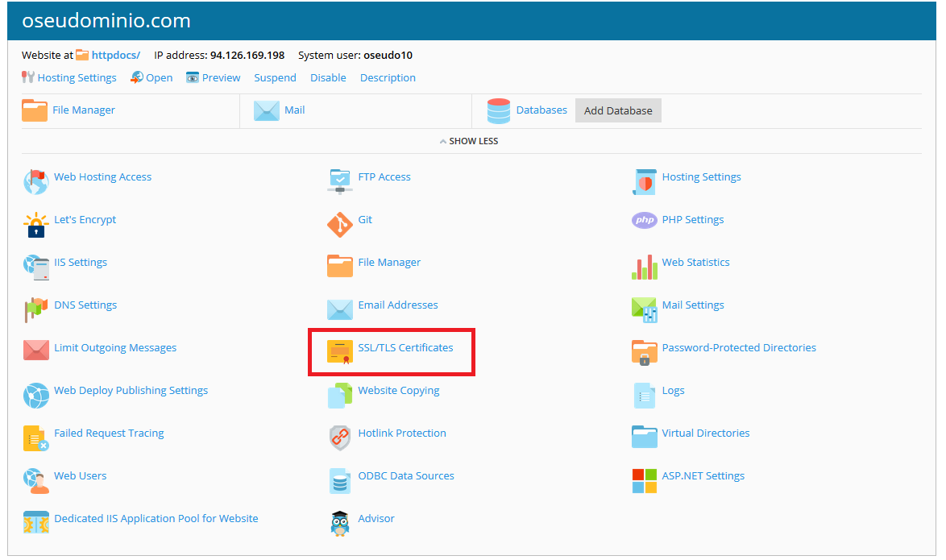Click the Preview link
The height and width of the screenshot is (560, 946).
(x=220, y=78)
